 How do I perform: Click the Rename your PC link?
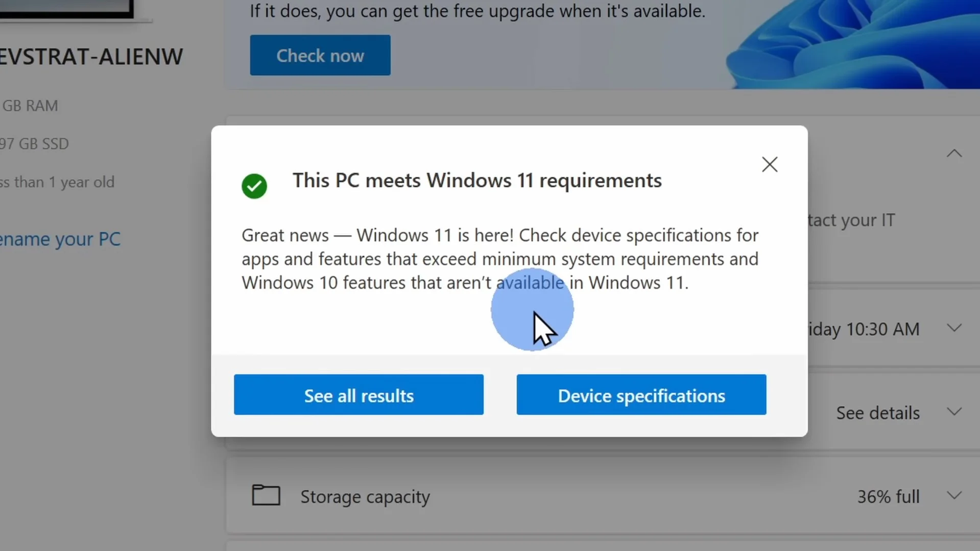coord(60,239)
